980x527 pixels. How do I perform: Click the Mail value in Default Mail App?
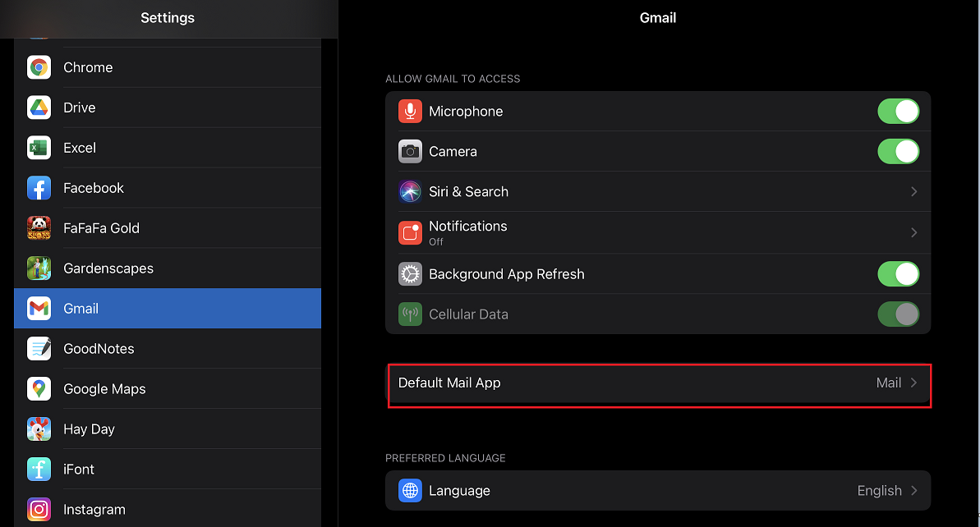click(x=888, y=383)
